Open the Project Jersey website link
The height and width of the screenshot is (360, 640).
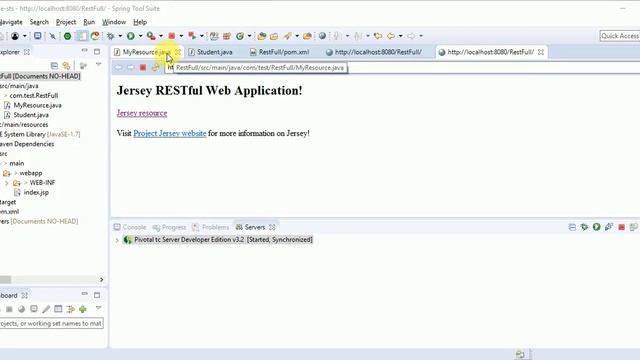point(170,133)
